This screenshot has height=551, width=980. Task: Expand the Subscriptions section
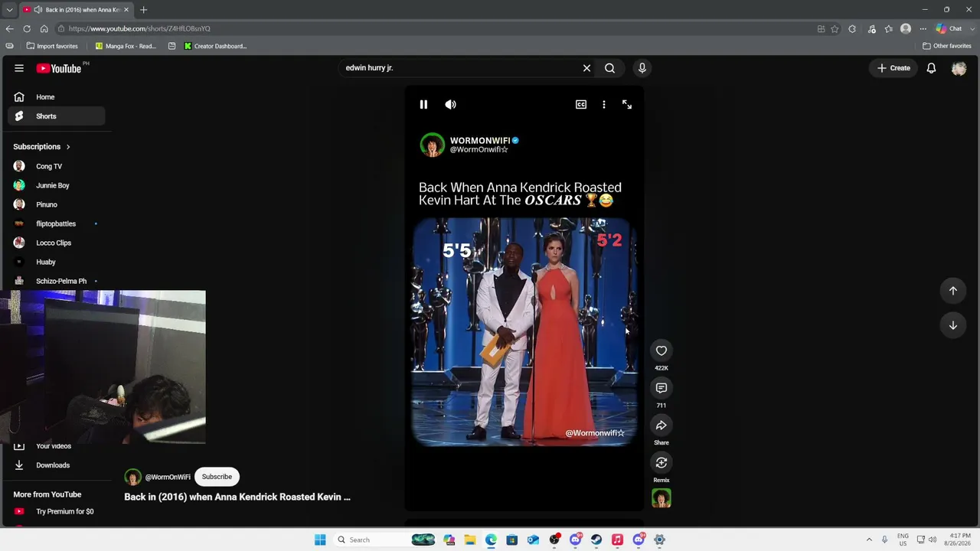click(x=41, y=147)
